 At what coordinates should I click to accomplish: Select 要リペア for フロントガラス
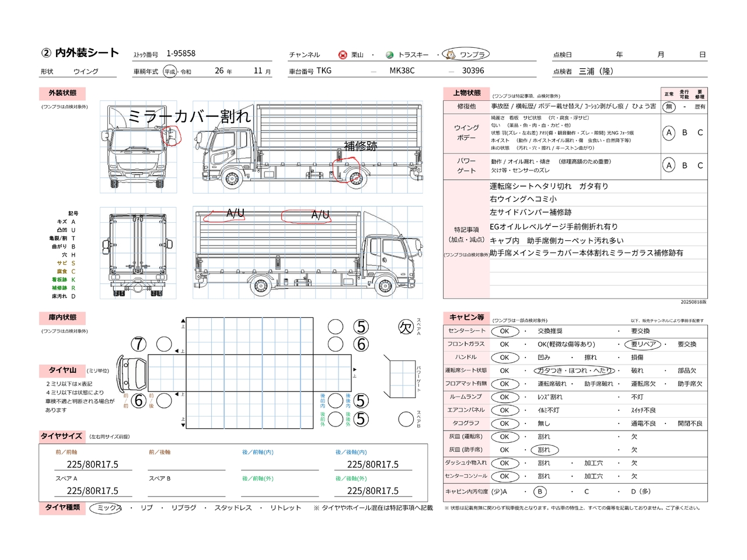(643, 344)
